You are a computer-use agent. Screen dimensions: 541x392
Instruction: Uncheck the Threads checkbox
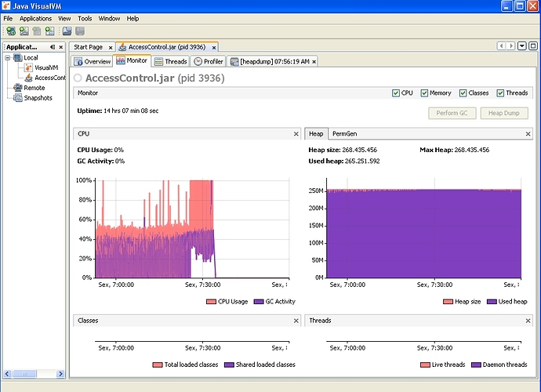pos(500,93)
